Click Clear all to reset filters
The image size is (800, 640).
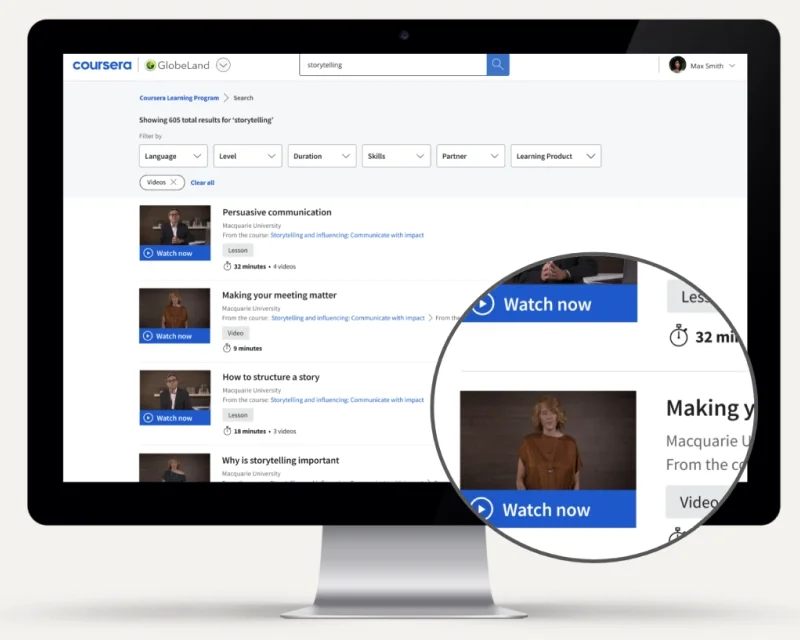tap(203, 182)
